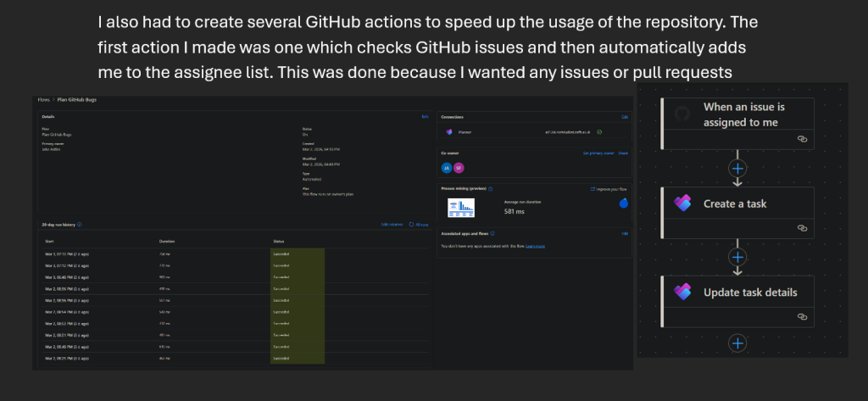Click the connection link icon on Update task details
The height and width of the screenshot is (401, 868).
point(802,316)
